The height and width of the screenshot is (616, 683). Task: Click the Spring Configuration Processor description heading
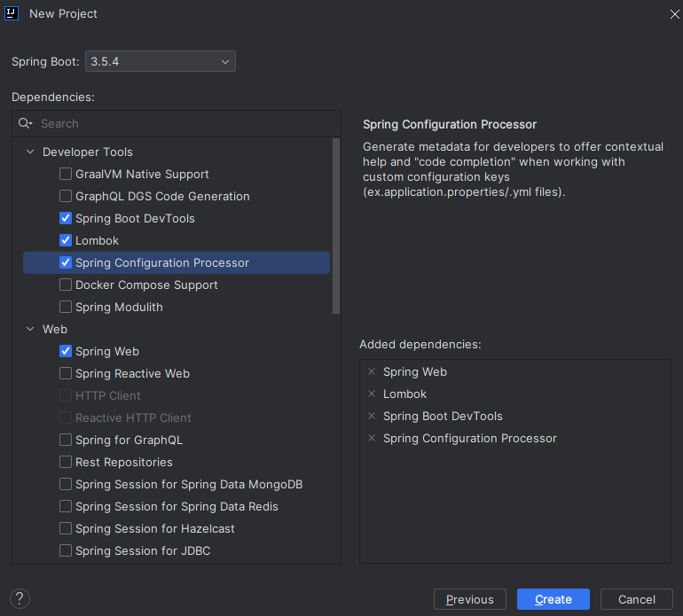[450, 124]
